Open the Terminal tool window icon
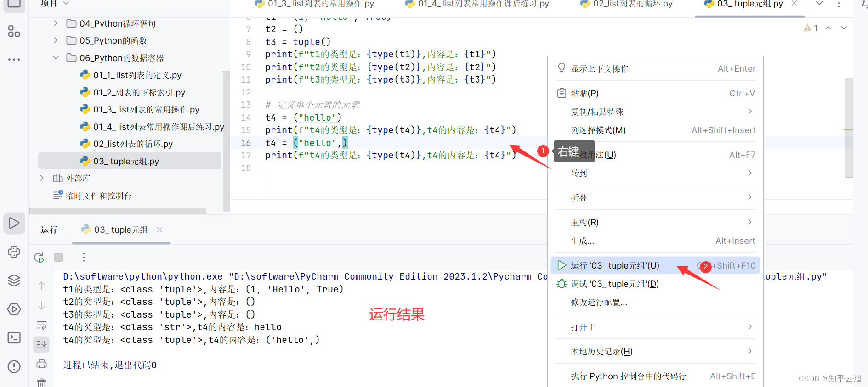Viewport: 868px width, 387px height. click(x=14, y=338)
